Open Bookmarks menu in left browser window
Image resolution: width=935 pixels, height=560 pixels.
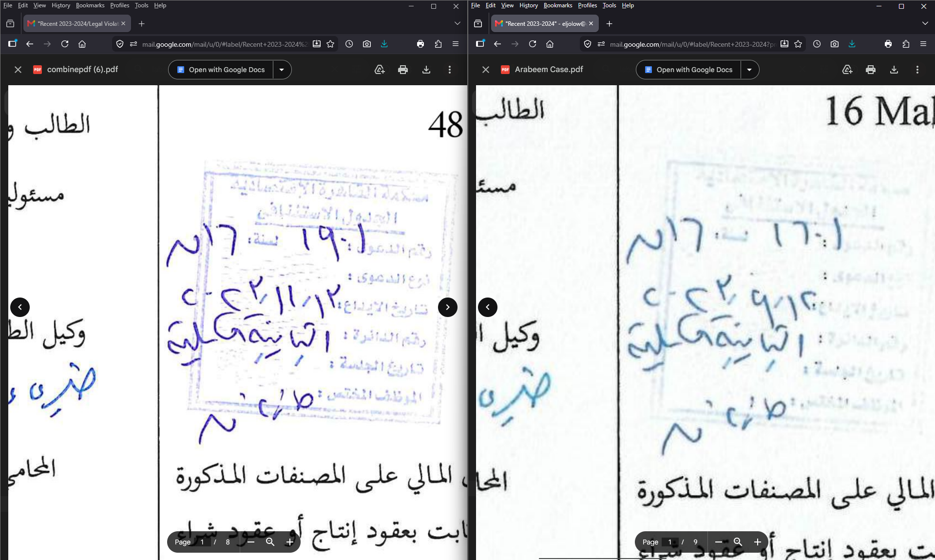[90, 5]
